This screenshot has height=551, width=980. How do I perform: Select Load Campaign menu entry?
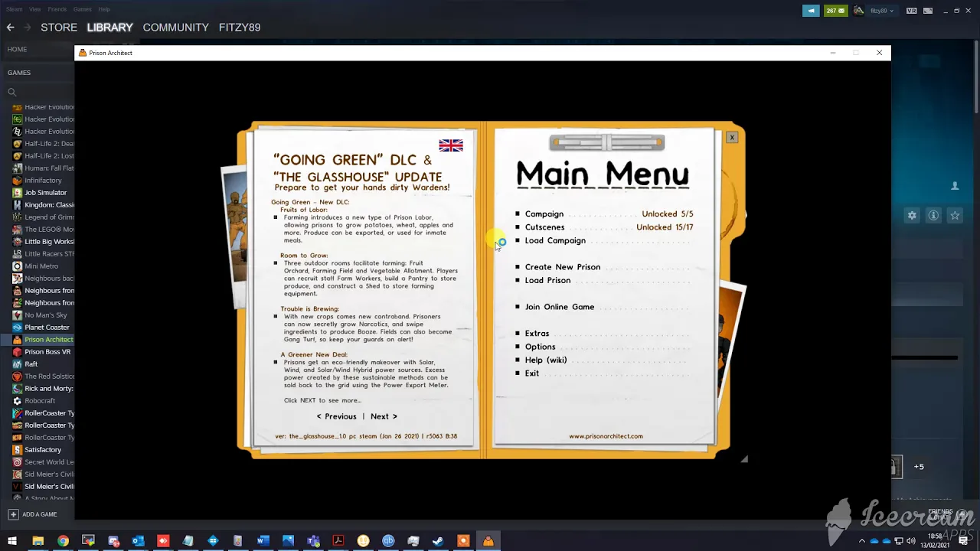tap(555, 240)
